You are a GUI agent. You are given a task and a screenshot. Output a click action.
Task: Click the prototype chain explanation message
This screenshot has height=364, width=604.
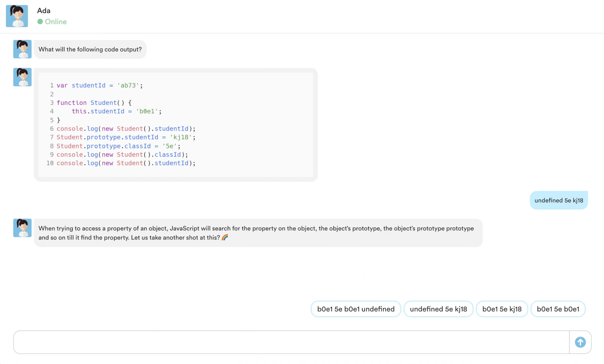pos(256,233)
